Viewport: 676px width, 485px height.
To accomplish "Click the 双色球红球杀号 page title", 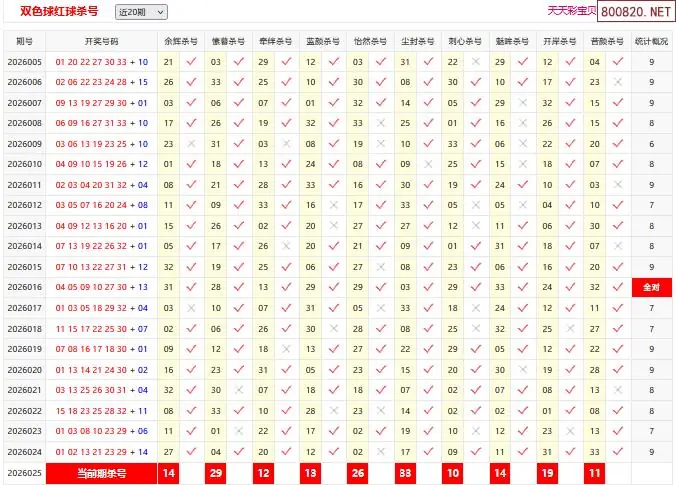I will pos(59,12).
